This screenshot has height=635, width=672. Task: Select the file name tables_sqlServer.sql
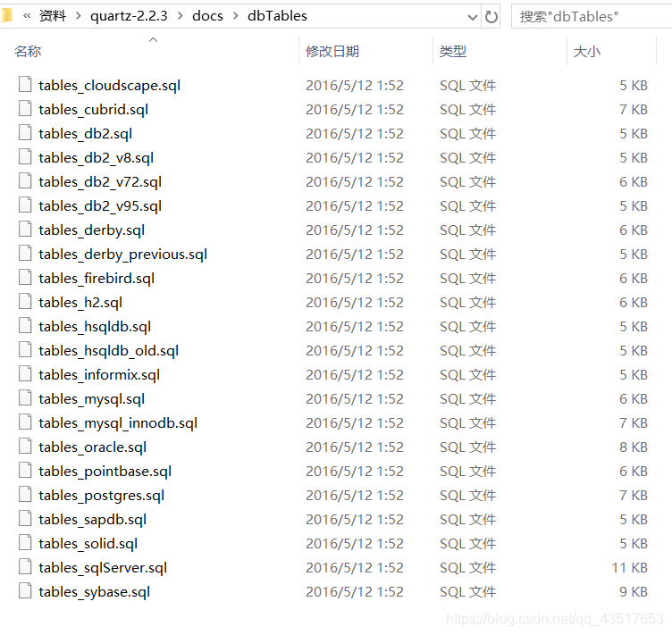coord(103,568)
